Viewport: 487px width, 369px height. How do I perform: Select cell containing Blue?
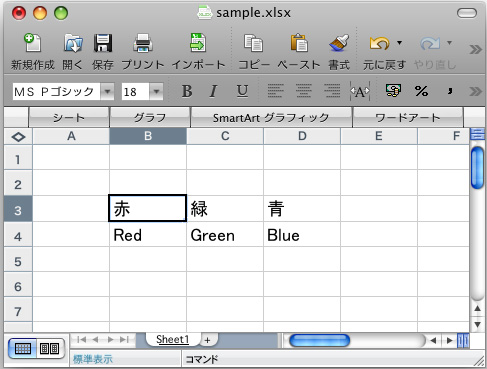(302, 235)
